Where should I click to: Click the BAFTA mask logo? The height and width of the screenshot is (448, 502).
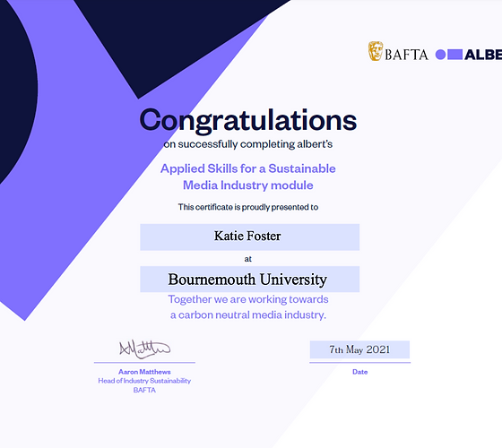[x=376, y=51]
